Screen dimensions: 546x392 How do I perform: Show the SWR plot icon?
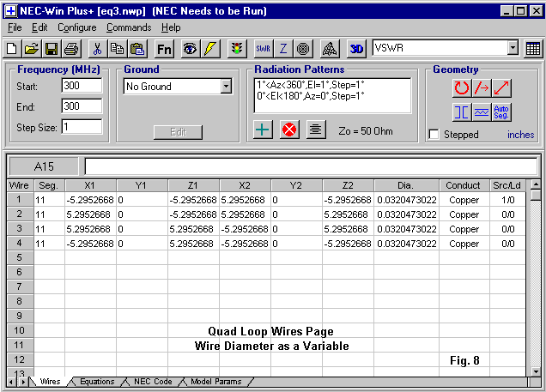tap(264, 49)
